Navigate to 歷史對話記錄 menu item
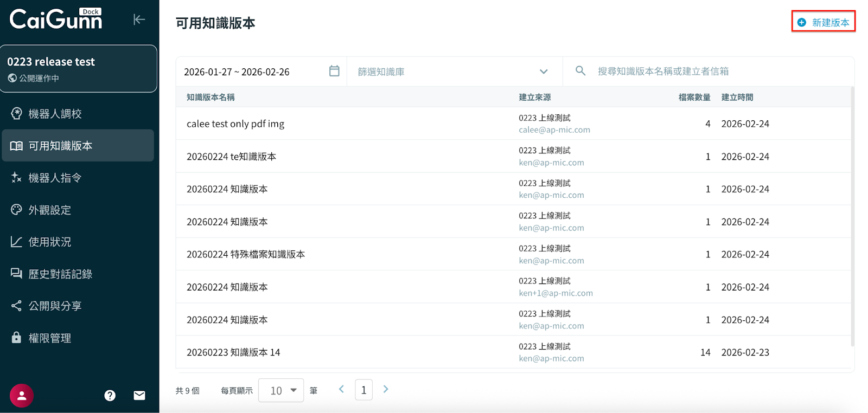This screenshot has height=413, width=868. point(60,274)
